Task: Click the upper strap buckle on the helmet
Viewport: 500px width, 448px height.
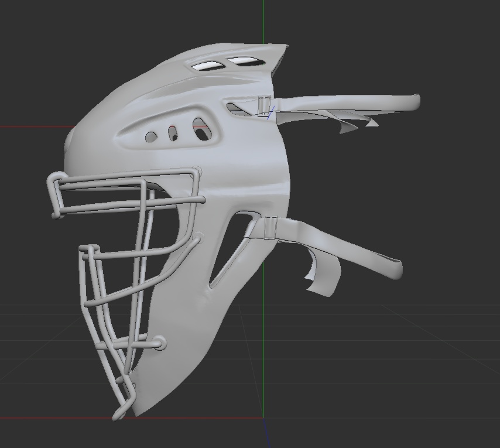Action: coord(265,105)
